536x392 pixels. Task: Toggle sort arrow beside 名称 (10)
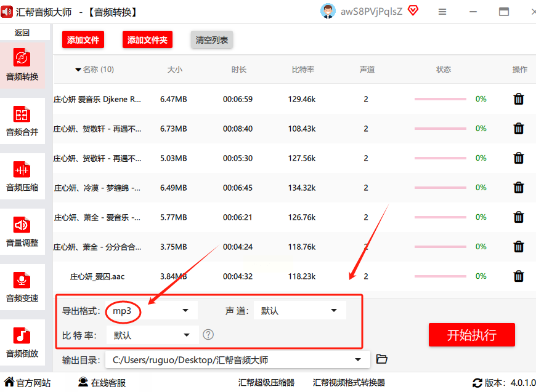[78, 70]
